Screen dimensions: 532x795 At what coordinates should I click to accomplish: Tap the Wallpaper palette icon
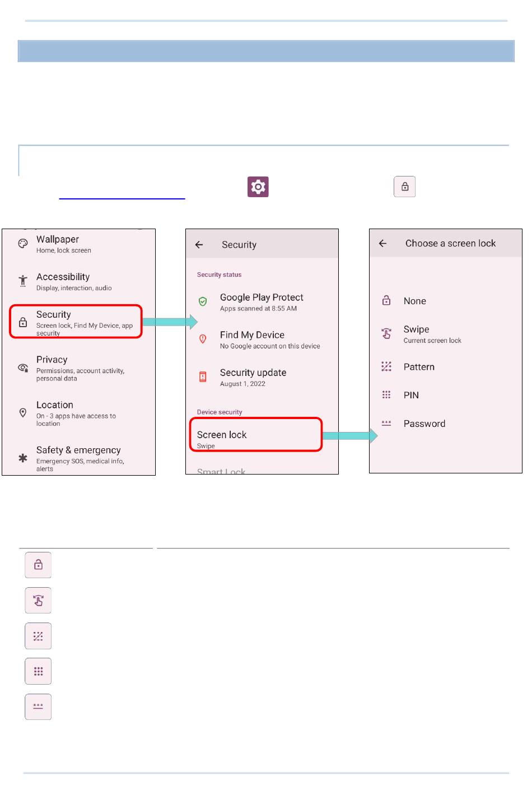23,244
